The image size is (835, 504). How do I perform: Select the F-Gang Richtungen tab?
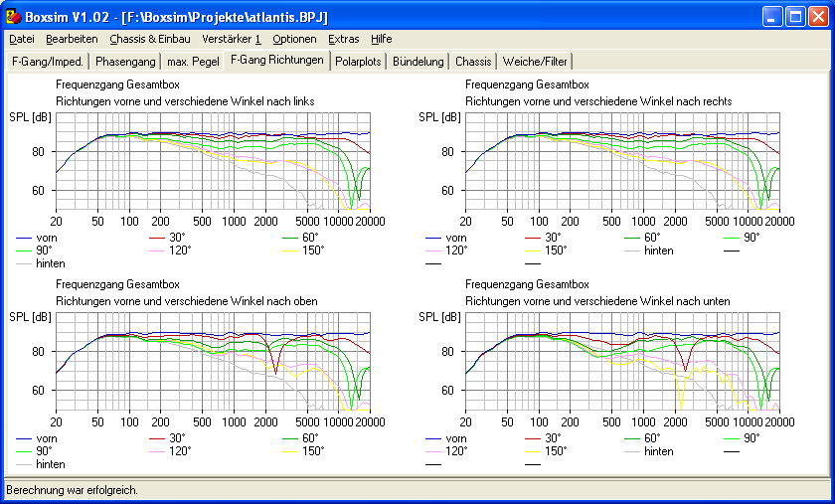click(277, 60)
